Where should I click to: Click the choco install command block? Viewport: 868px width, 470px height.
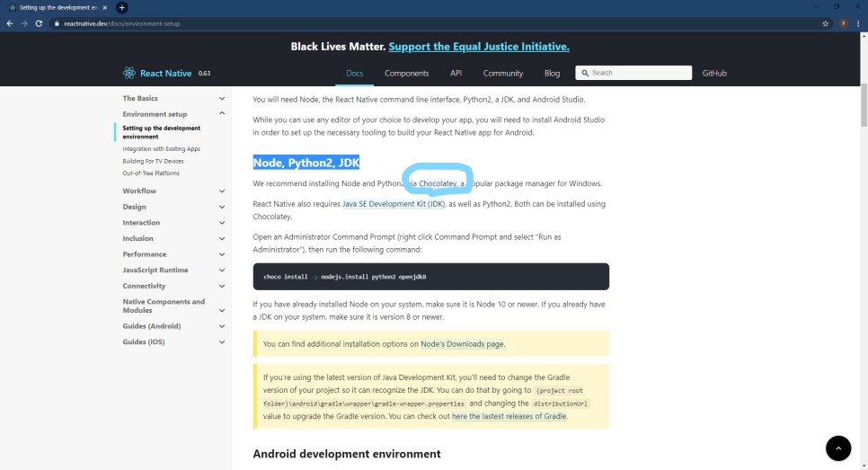[430, 276]
